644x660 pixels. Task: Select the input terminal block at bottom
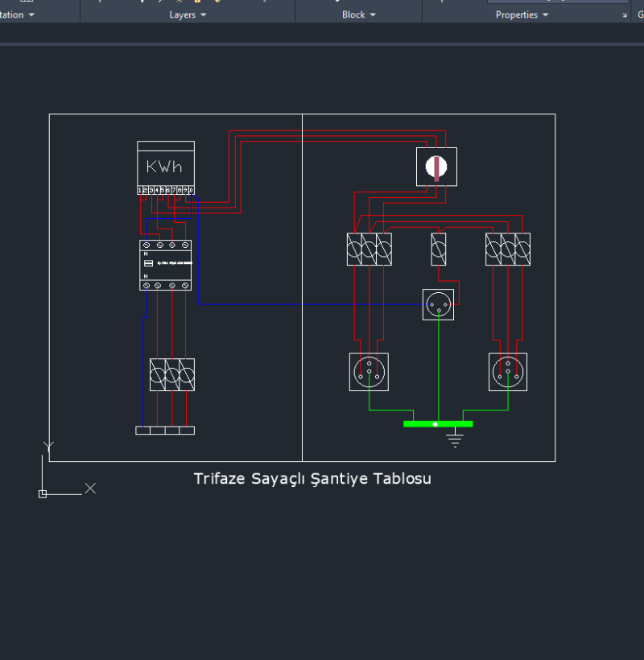pyautogui.click(x=165, y=431)
